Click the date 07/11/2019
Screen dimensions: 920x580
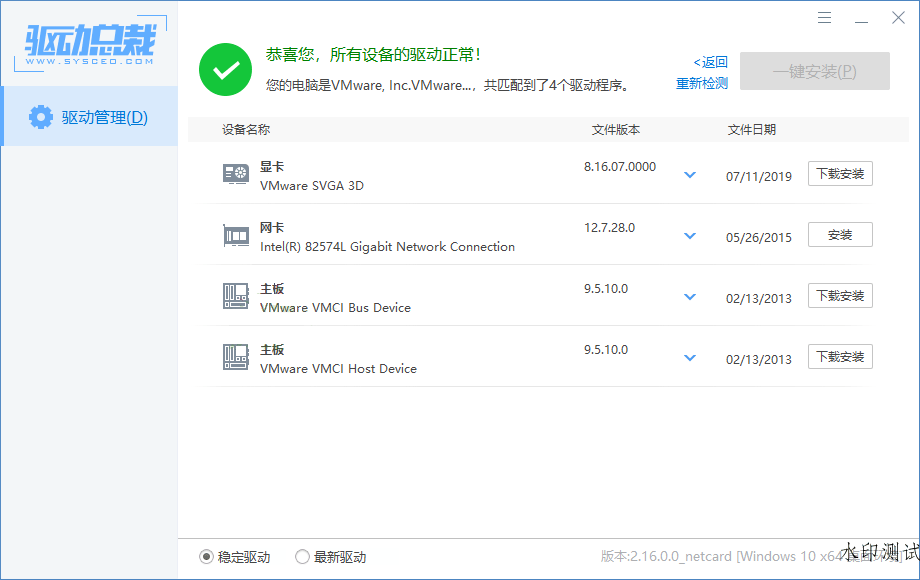click(x=759, y=177)
